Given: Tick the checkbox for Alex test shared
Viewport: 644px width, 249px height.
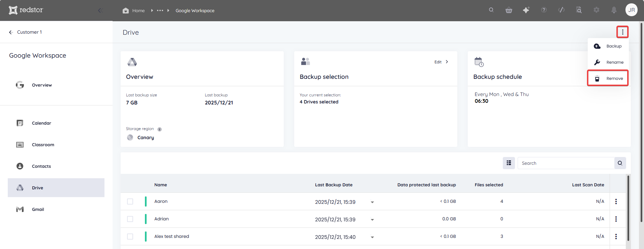Looking at the screenshot, I should 130,237.
